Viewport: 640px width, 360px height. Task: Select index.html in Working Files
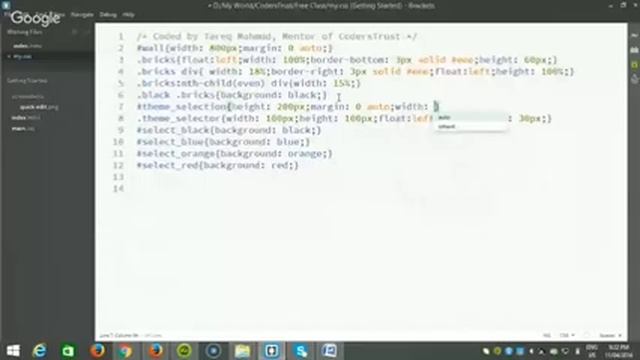(x=27, y=46)
